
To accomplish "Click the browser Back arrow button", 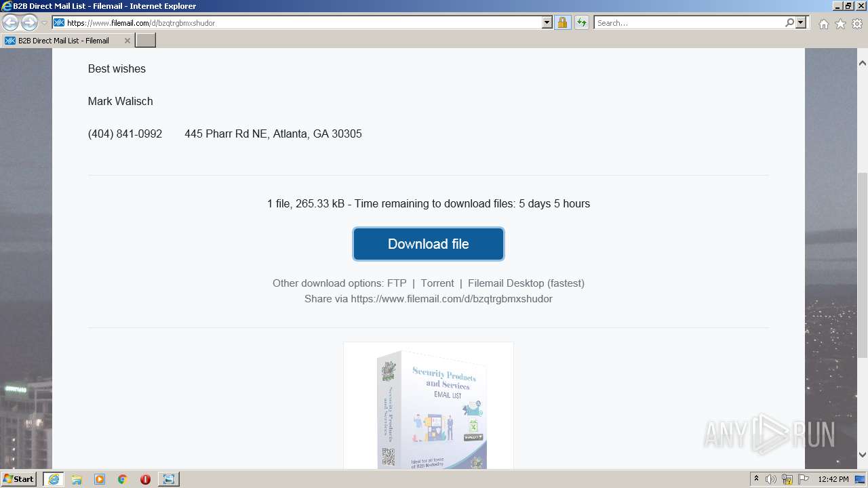I will (10, 23).
